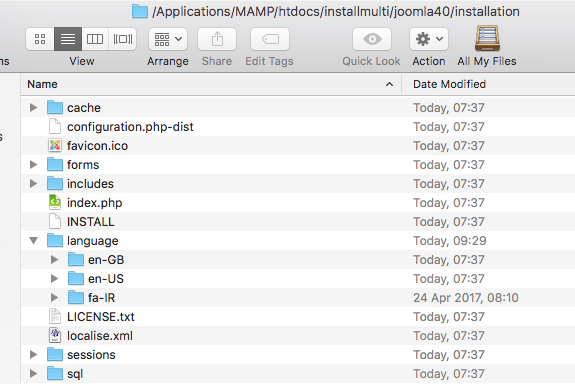
Task: Expand the fa-IR folder
Action: coord(54,297)
